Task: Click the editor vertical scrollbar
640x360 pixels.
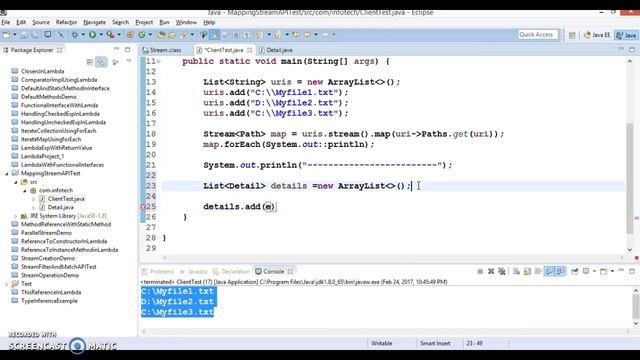Action: [630, 177]
